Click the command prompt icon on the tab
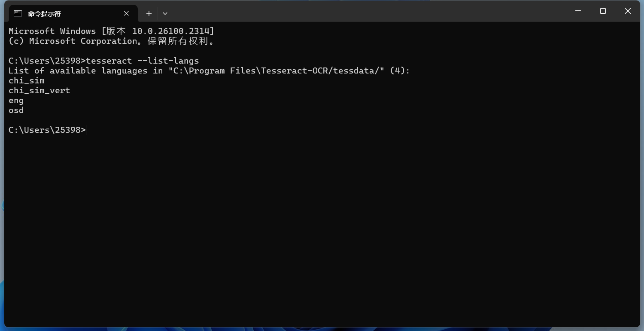 click(18, 13)
